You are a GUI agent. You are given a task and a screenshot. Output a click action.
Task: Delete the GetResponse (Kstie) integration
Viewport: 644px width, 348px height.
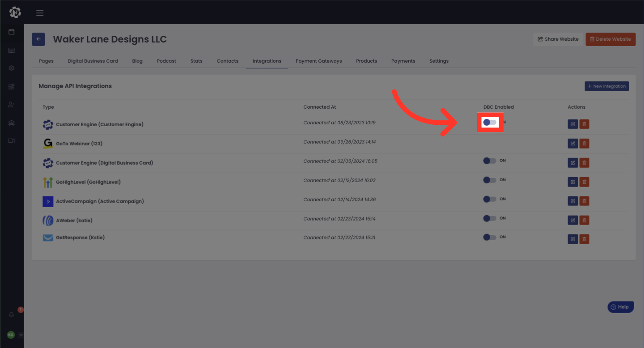[584, 239]
